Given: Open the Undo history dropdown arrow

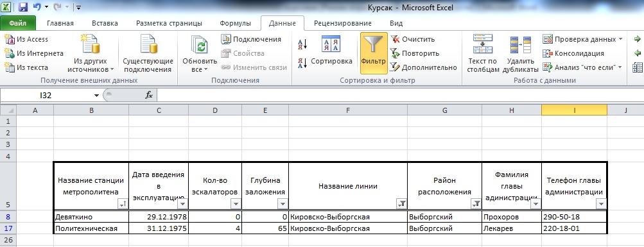Looking at the screenshot, I should coord(46,7).
